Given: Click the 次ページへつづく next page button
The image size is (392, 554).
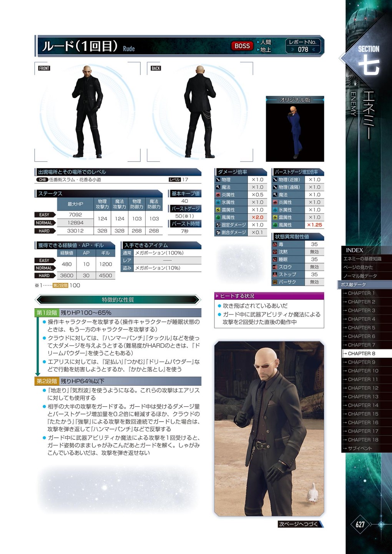Looking at the screenshot, I should click(300, 524).
